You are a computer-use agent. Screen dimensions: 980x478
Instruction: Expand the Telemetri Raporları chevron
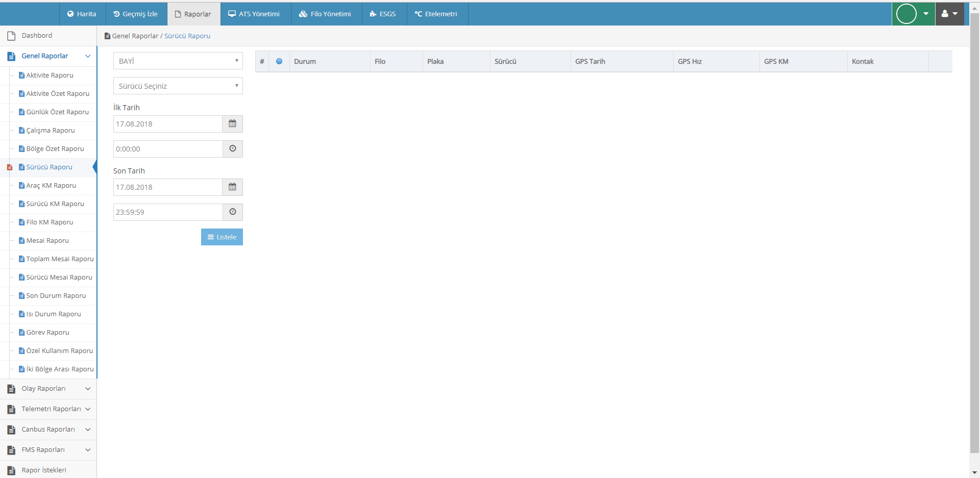(88, 409)
